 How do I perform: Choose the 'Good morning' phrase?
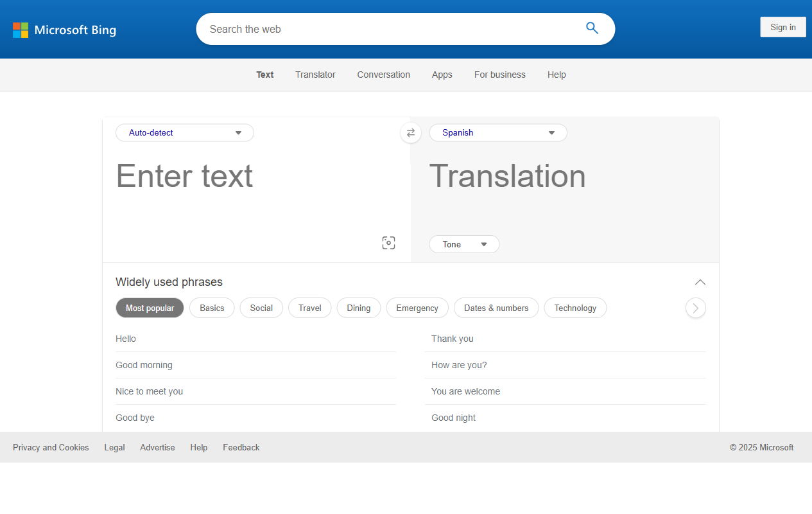[144, 365]
